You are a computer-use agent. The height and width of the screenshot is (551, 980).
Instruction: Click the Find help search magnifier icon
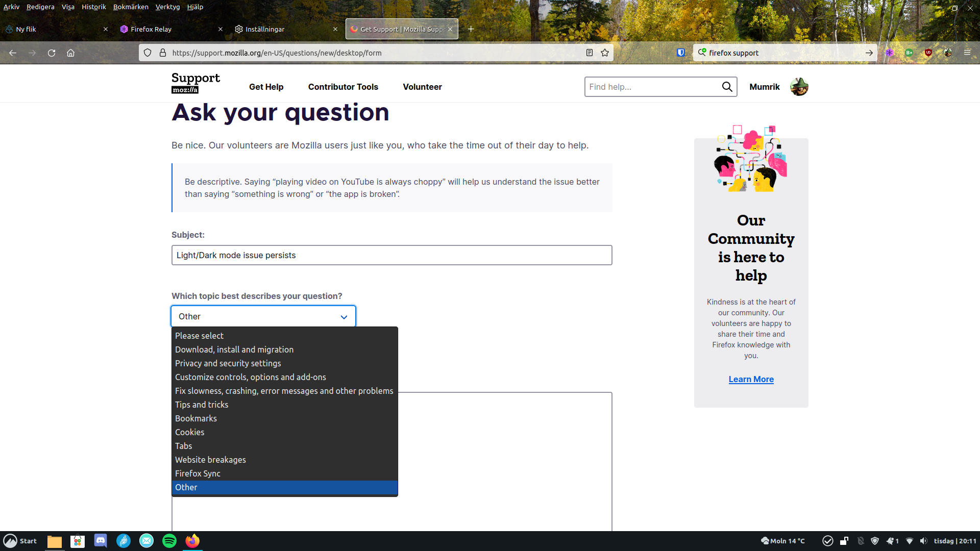point(727,87)
